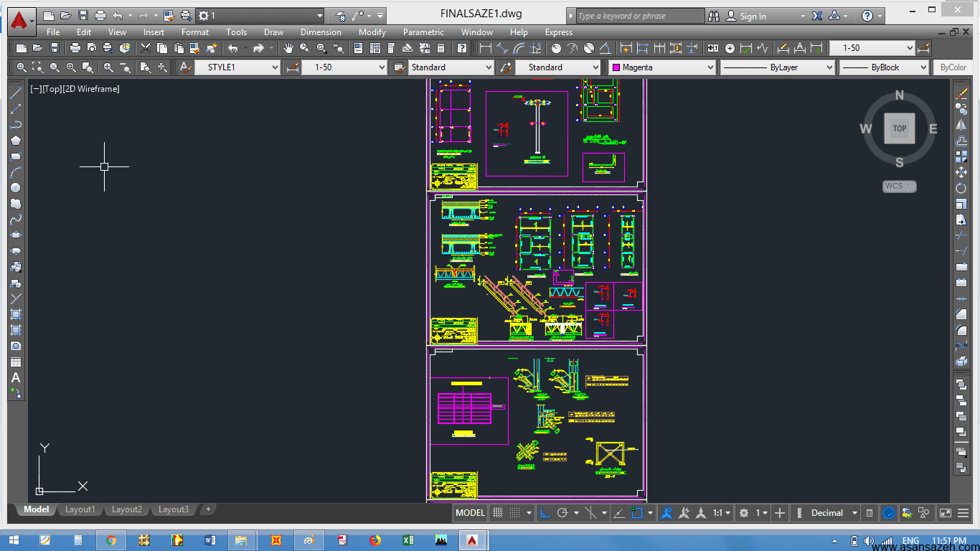The image size is (980, 551).
Task: Click the WCS coordinate system button
Action: (899, 186)
